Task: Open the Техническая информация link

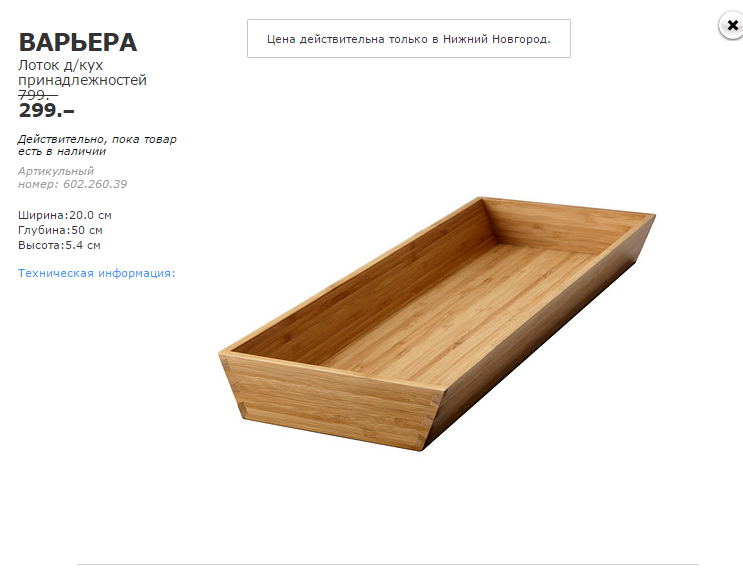Action: (x=97, y=272)
